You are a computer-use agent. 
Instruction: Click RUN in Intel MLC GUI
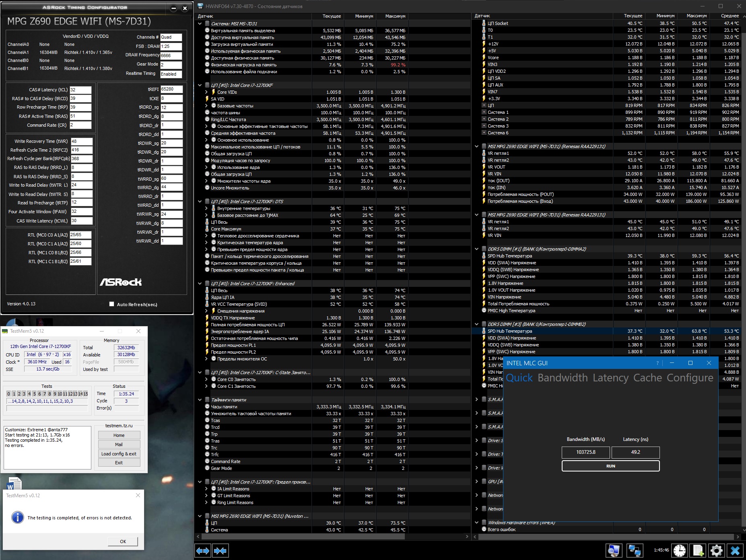click(610, 466)
